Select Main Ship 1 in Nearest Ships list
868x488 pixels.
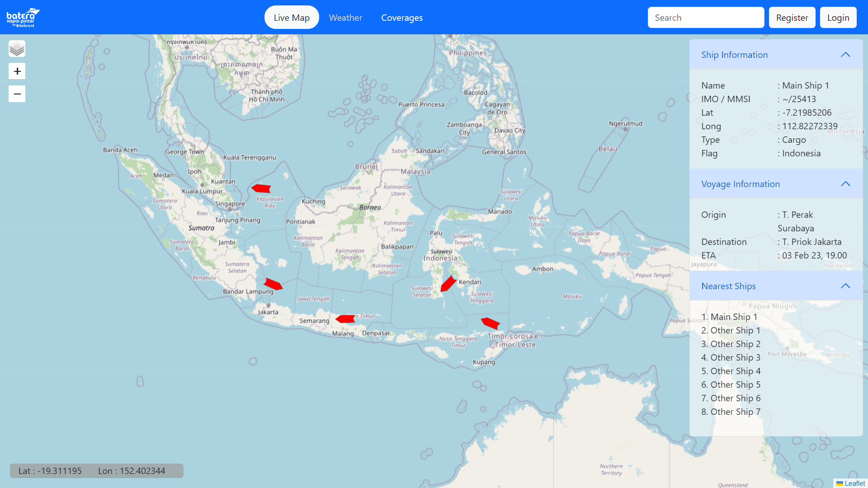pos(729,317)
